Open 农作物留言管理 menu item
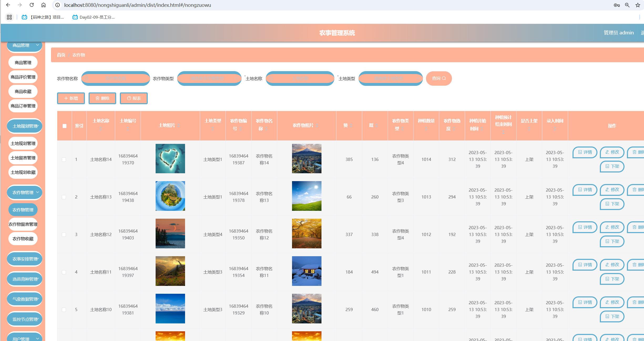Viewport: 644px width, 341px height. point(23,224)
